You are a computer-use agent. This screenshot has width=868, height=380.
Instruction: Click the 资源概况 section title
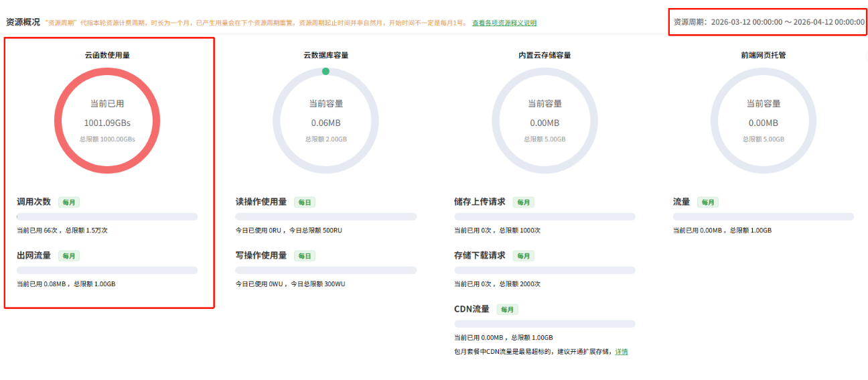[x=23, y=22]
